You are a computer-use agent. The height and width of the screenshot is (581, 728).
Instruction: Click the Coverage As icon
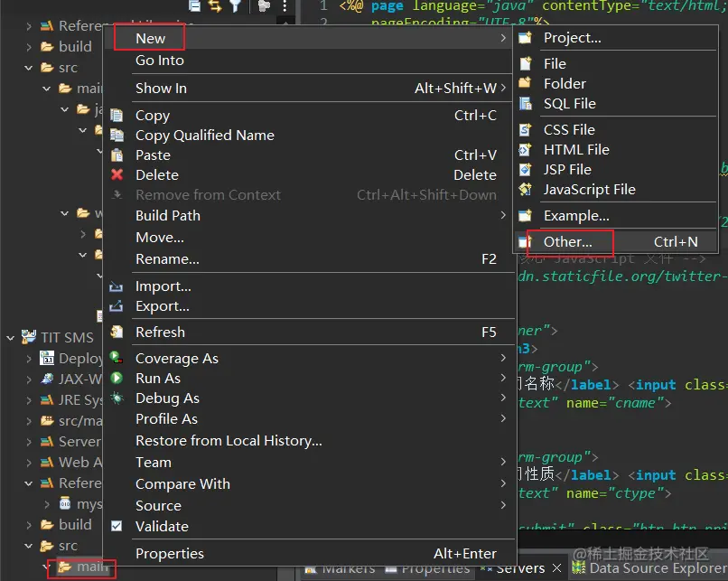click(117, 358)
